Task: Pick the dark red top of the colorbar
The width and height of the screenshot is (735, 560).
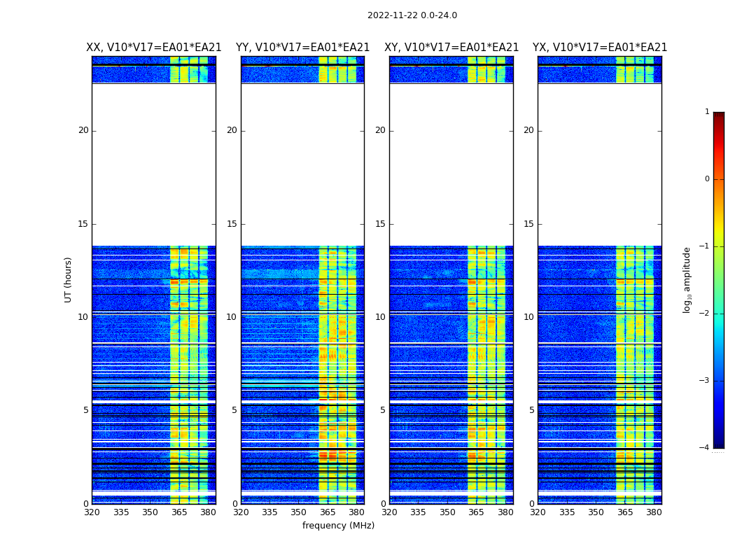Action: point(718,116)
